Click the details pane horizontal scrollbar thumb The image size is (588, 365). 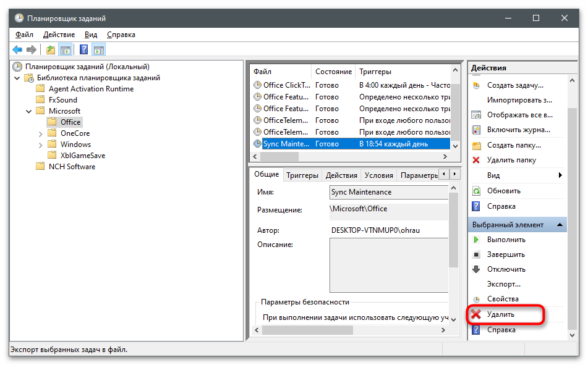click(307, 330)
